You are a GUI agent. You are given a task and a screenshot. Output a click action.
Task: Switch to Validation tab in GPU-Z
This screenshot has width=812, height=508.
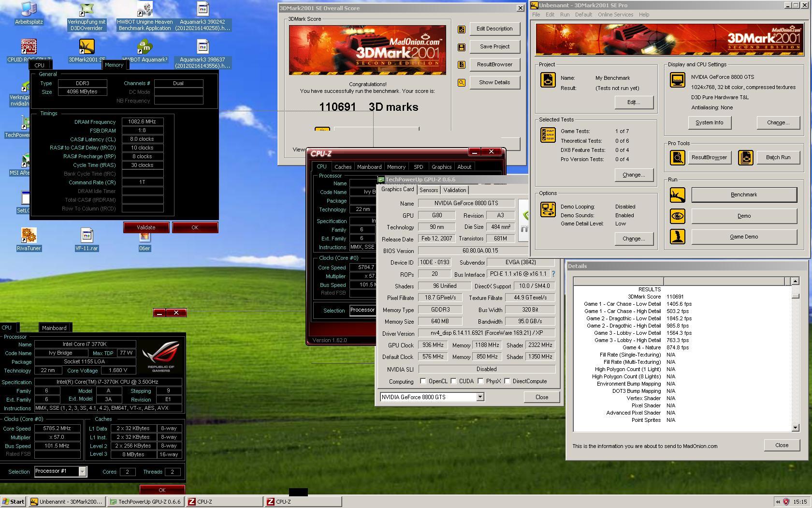455,190
